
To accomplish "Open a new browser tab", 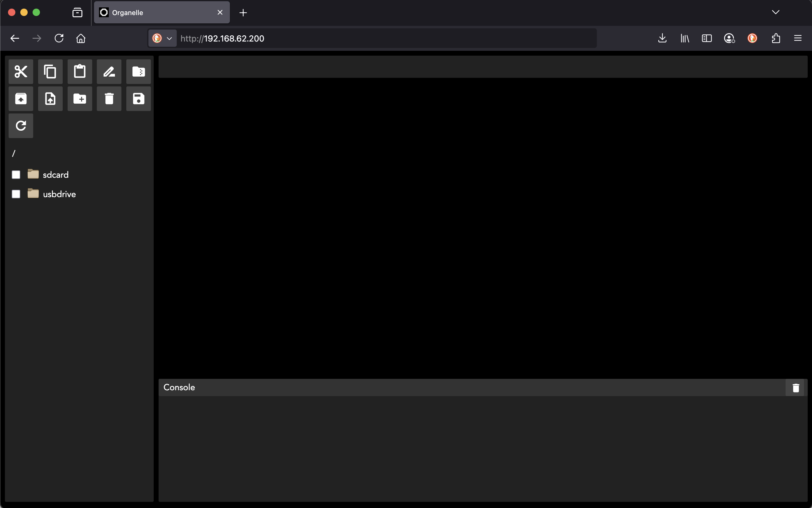I will coord(243,13).
